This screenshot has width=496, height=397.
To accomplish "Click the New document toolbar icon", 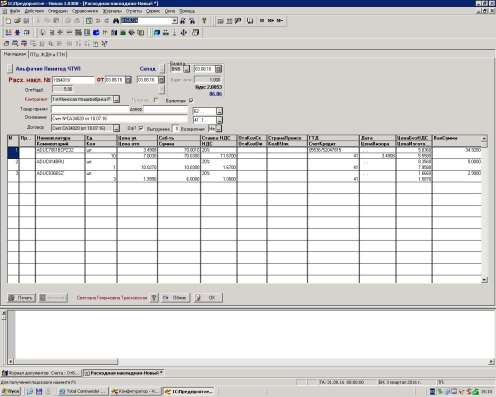I will (x=8, y=21).
